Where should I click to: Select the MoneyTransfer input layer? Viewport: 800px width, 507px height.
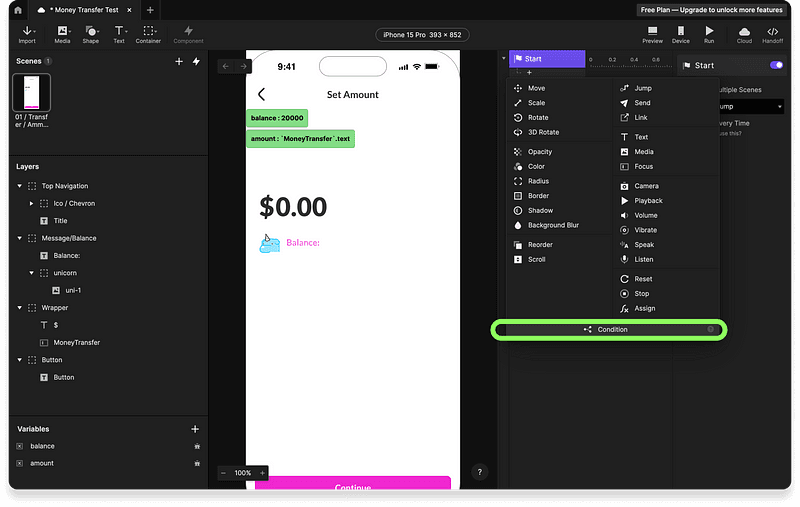click(x=77, y=342)
